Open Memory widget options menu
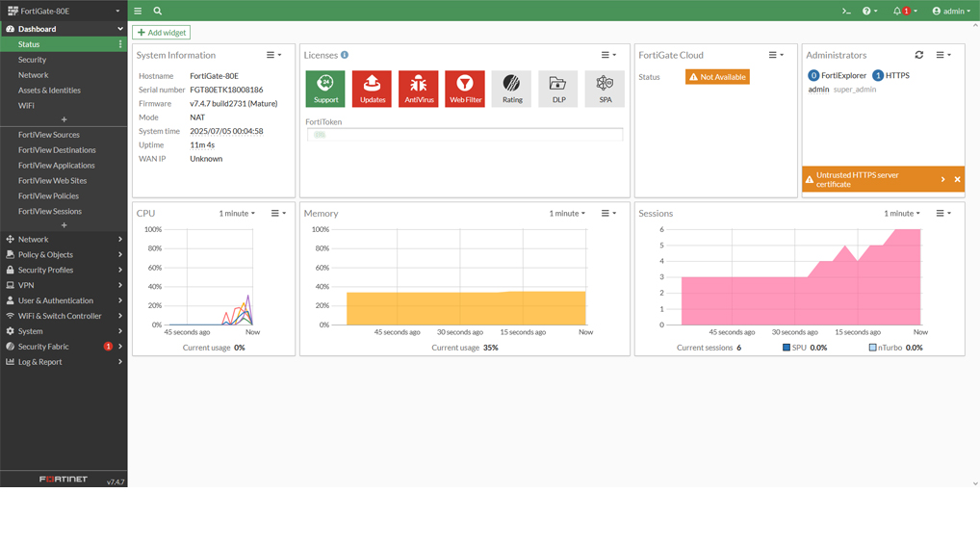Viewport: 980px width, 545px height. point(608,213)
